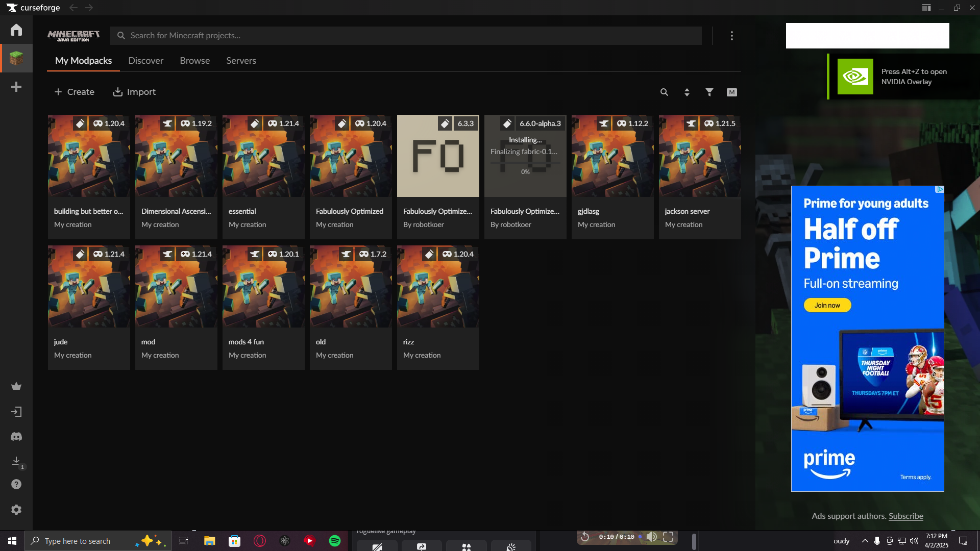Open the downloads icon with badge in sidebar
The image size is (980, 551).
pyautogui.click(x=16, y=461)
